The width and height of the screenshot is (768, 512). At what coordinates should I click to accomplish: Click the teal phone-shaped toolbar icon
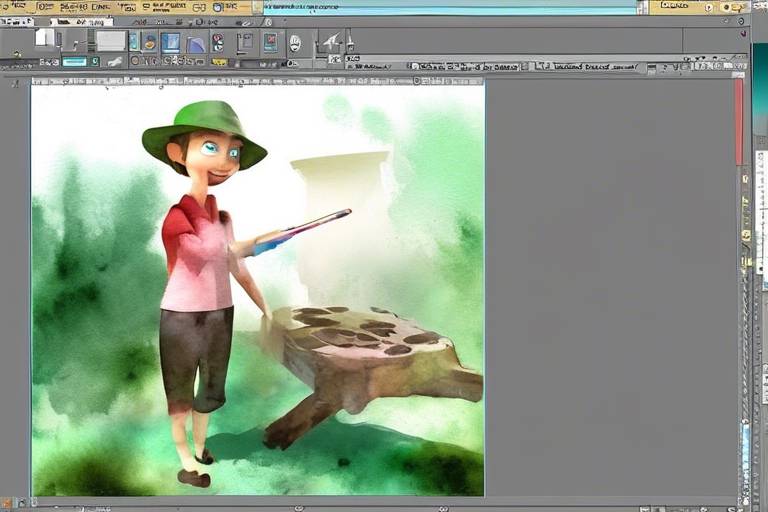(134, 42)
